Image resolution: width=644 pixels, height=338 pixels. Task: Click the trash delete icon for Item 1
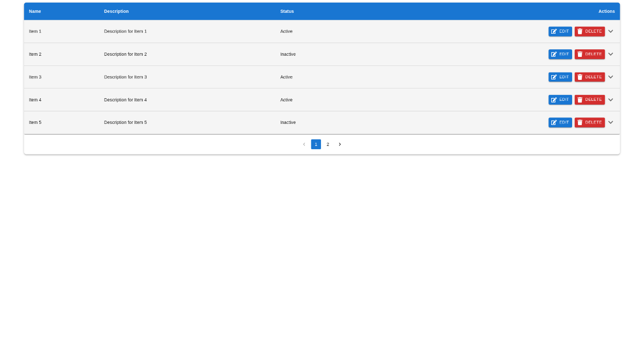point(580,31)
